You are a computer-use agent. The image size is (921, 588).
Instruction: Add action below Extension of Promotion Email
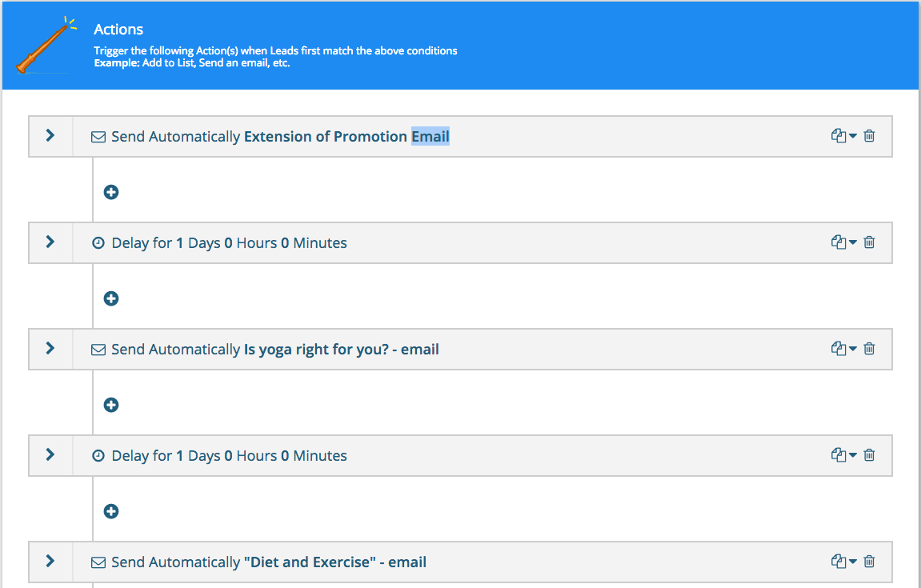(x=111, y=192)
